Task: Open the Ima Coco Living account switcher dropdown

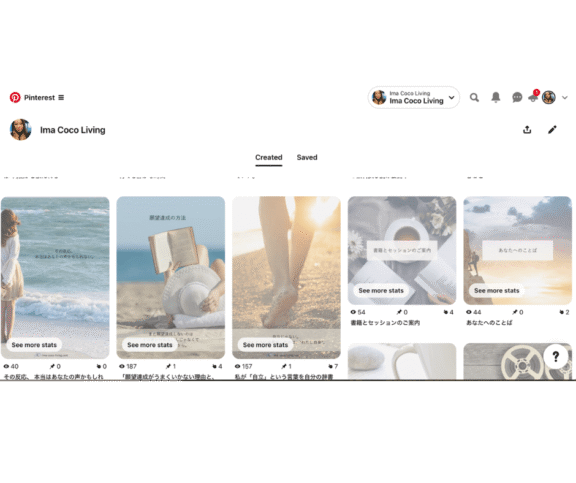Action: pyautogui.click(x=414, y=97)
